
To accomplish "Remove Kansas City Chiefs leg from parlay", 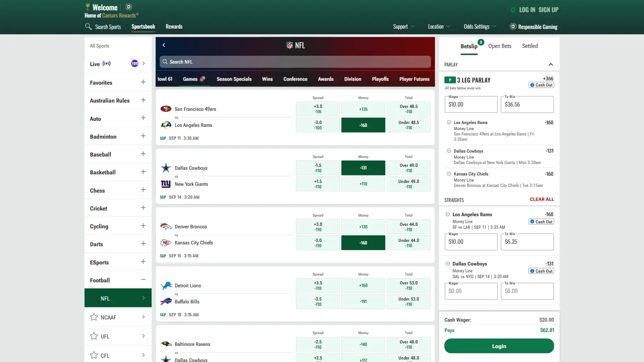I will click(449, 174).
